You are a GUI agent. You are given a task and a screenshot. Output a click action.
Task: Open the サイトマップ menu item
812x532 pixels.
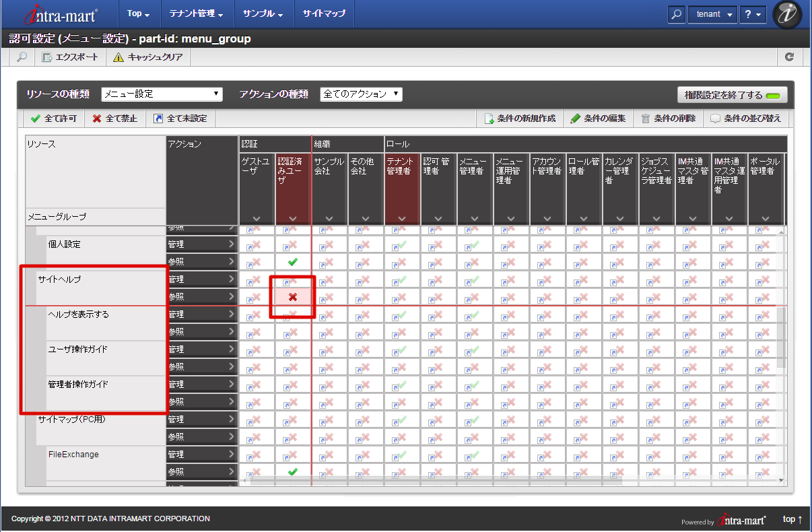click(324, 13)
